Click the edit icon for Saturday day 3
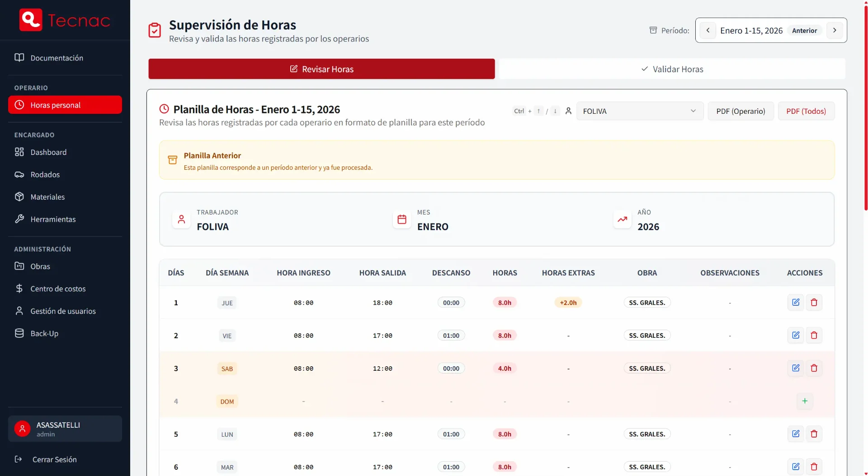This screenshot has width=868, height=476. pyautogui.click(x=796, y=369)
